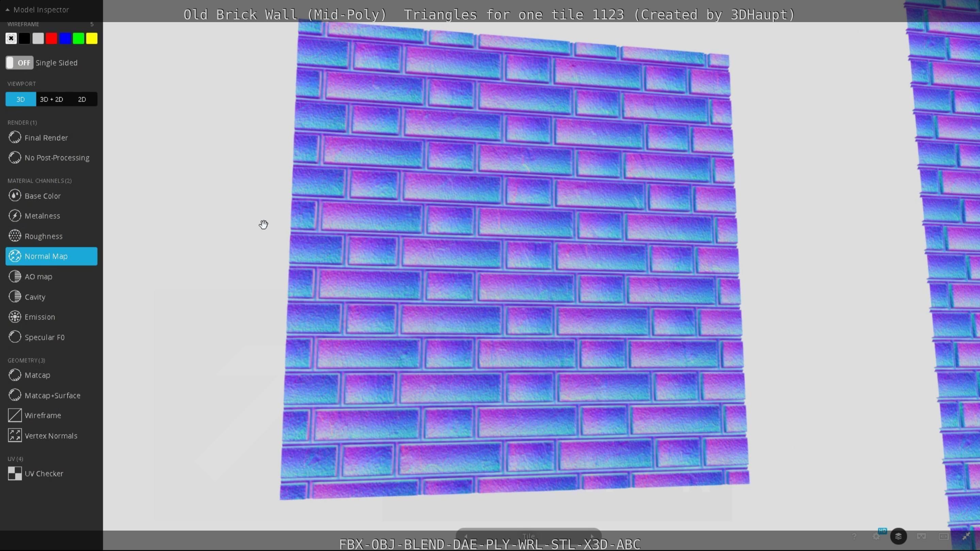Click the 'Old Brick Wall (Mid-Poly)' title text
Image resolution: width=980 pixels, height=551 pixels.
[285, 14]
